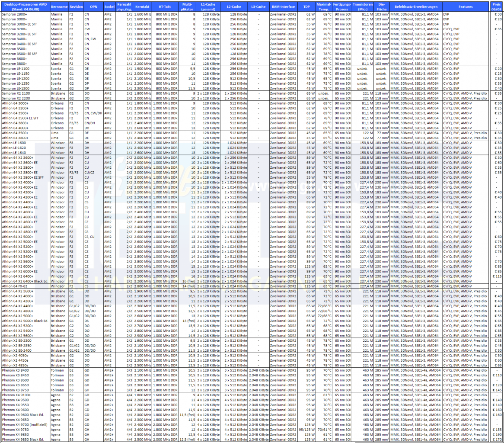Select the TDP header cell
Viewport: 504px width, 443px height.
point(306,7)
